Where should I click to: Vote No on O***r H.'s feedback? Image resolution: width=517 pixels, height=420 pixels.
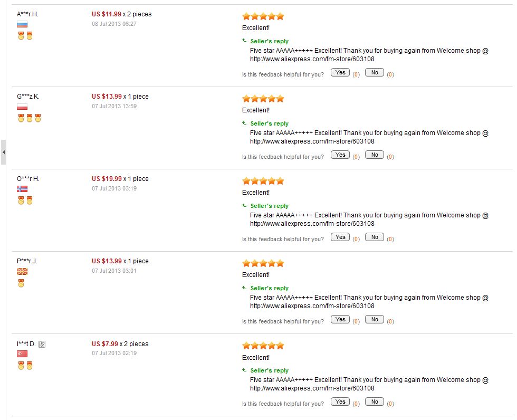pyautogui.click(x=375, y=237)
